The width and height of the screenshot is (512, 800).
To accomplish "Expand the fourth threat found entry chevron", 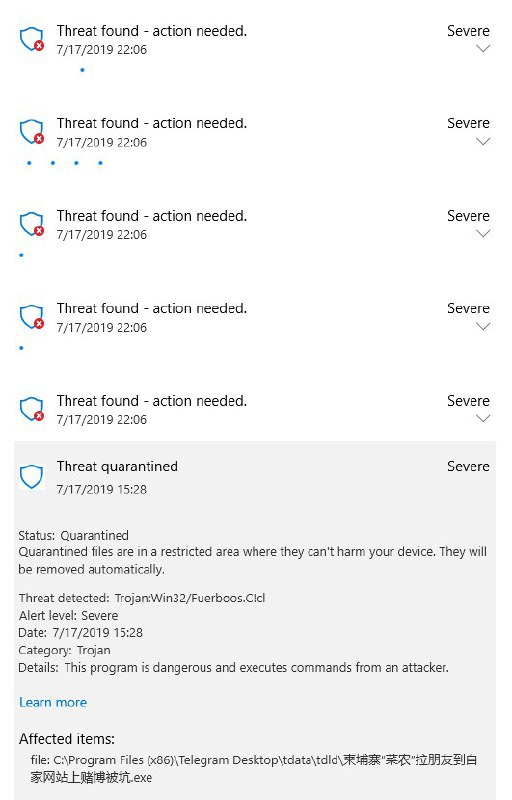I will click(482, 327).
